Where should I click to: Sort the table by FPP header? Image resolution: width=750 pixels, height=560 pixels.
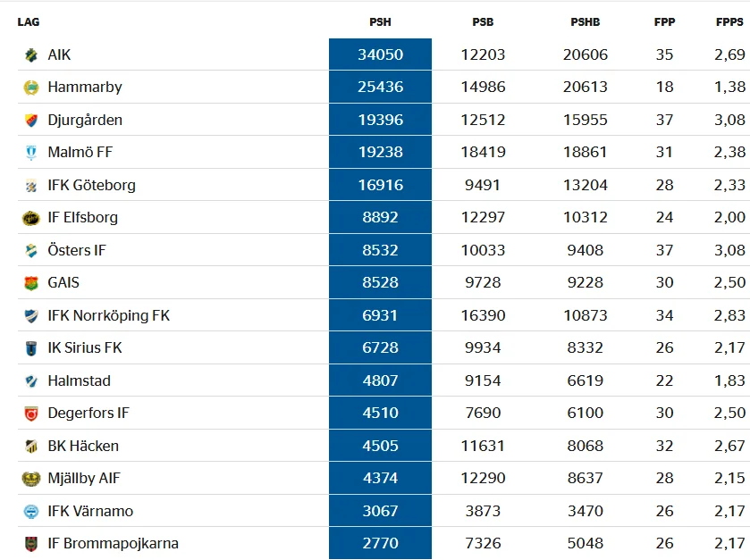(x=664, y=22)
